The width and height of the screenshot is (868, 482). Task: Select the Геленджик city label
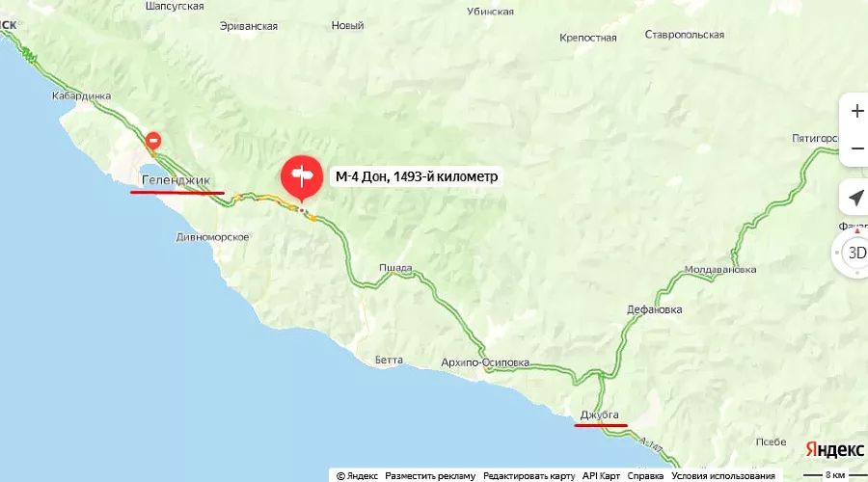tap(176, 180)
